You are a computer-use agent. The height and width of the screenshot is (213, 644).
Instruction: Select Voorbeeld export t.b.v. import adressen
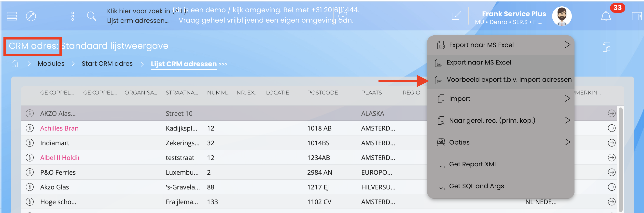[x=509, y=80]
